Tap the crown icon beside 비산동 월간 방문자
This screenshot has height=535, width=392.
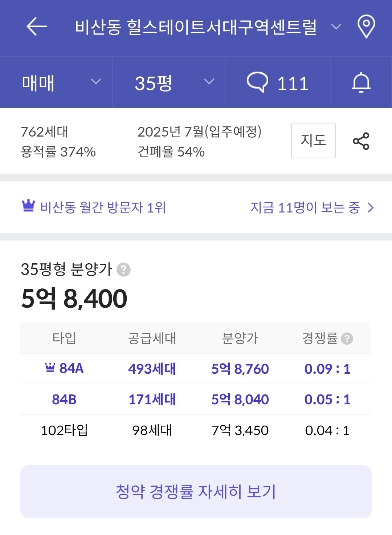pos(28,206)
